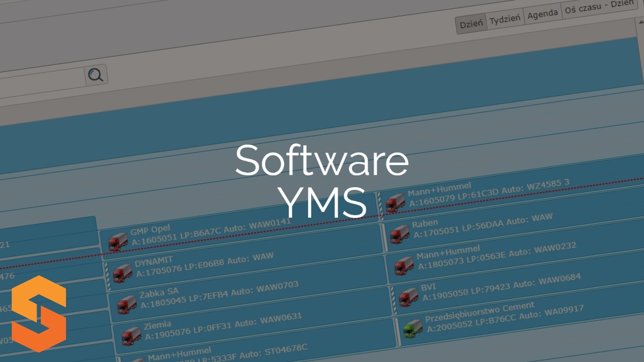Click truck icon of Mann+Hummel WZ4585 entry

click(395, 203)
